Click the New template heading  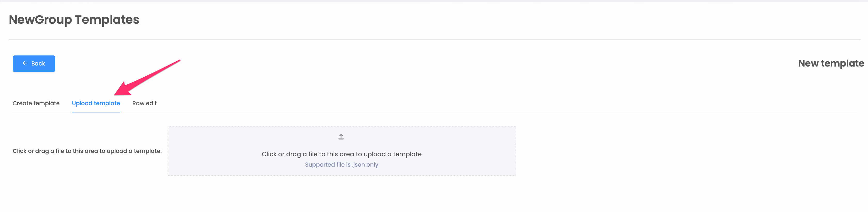(831, 63)
